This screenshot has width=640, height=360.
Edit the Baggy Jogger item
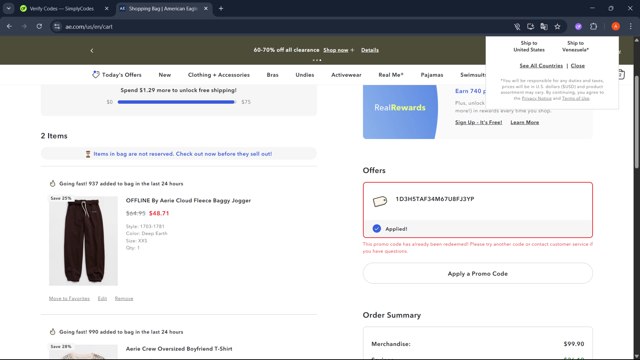click(102, 299)
